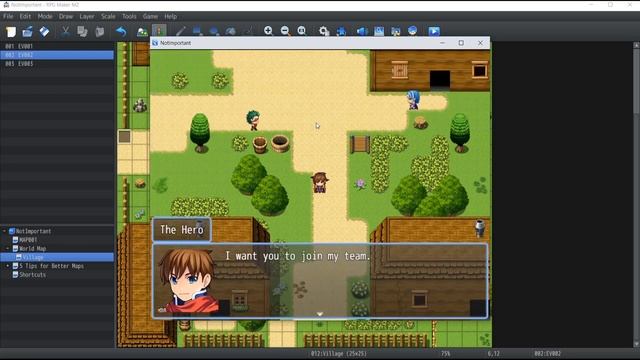Click the dialogue advance arrow in game

click(320, 314)
